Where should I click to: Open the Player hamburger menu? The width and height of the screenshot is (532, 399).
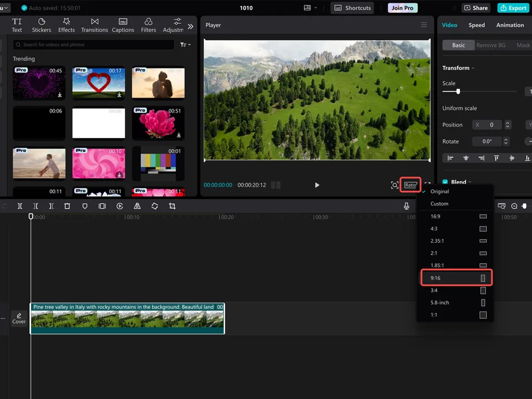click(x=424, y=25)
